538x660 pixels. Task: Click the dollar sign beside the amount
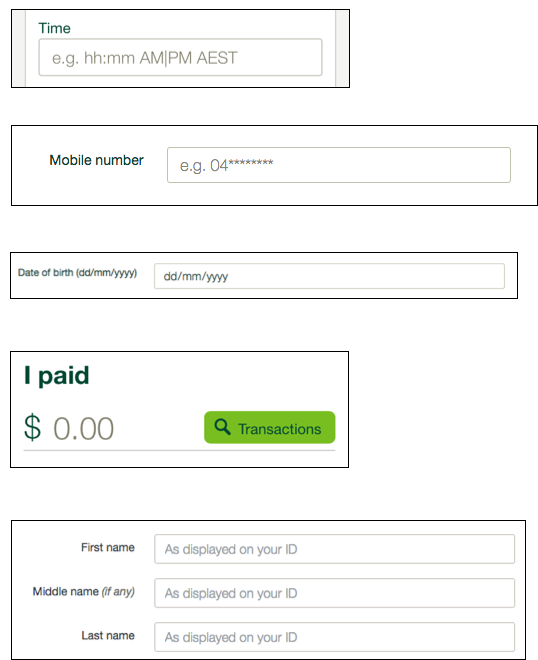[32, 428]
